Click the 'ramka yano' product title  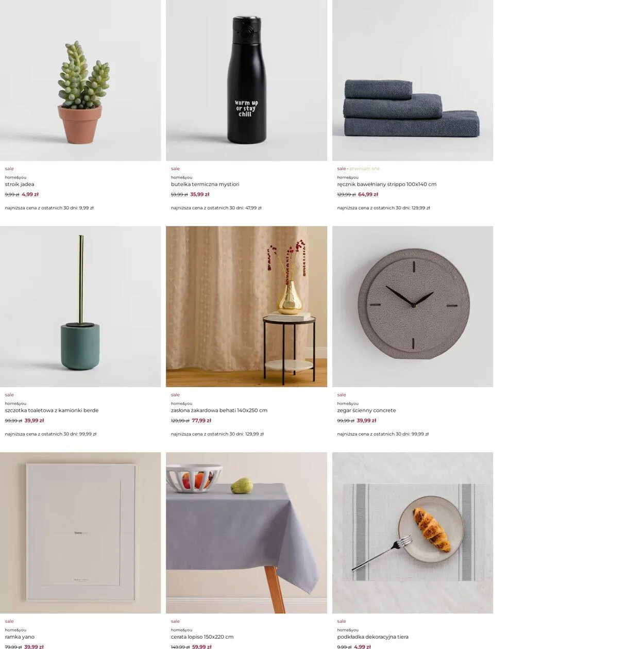20,637
